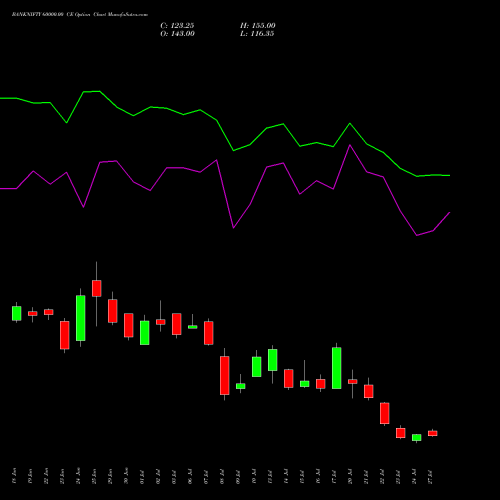Screen dimensions: 500x500
Task: Select the open value O: 143.00
Action: point(177,34)
